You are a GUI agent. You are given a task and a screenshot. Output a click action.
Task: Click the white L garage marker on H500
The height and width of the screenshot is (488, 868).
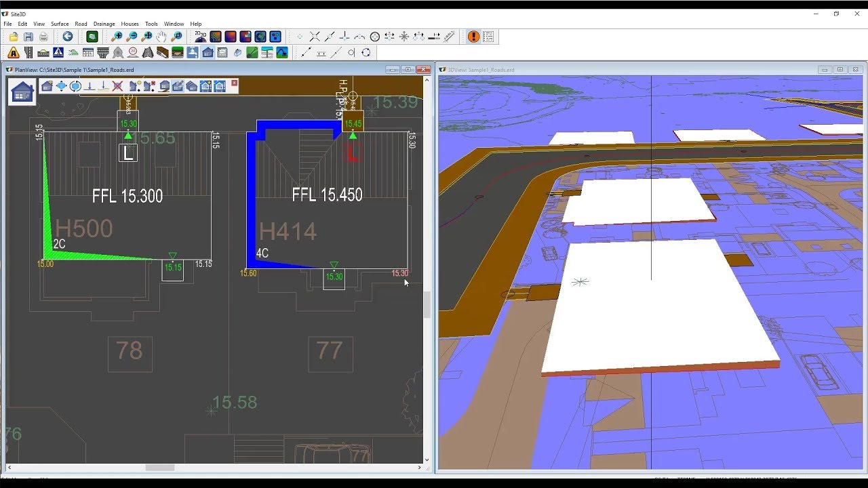127,152
